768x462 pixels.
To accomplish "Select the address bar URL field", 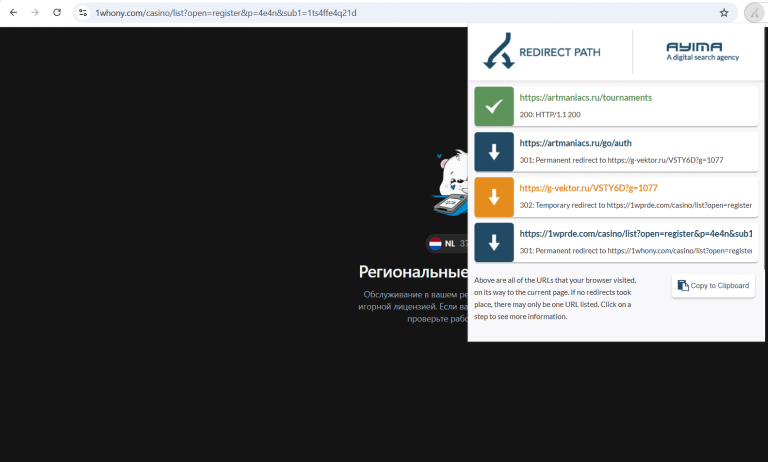I will 404,13.
